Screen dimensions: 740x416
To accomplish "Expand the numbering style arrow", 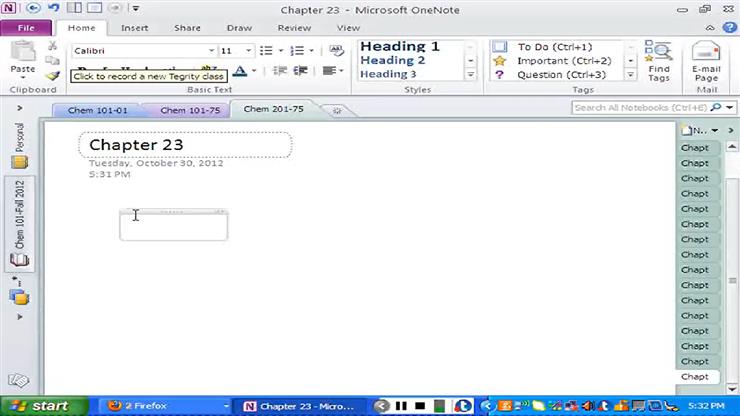I will point(311,51).
